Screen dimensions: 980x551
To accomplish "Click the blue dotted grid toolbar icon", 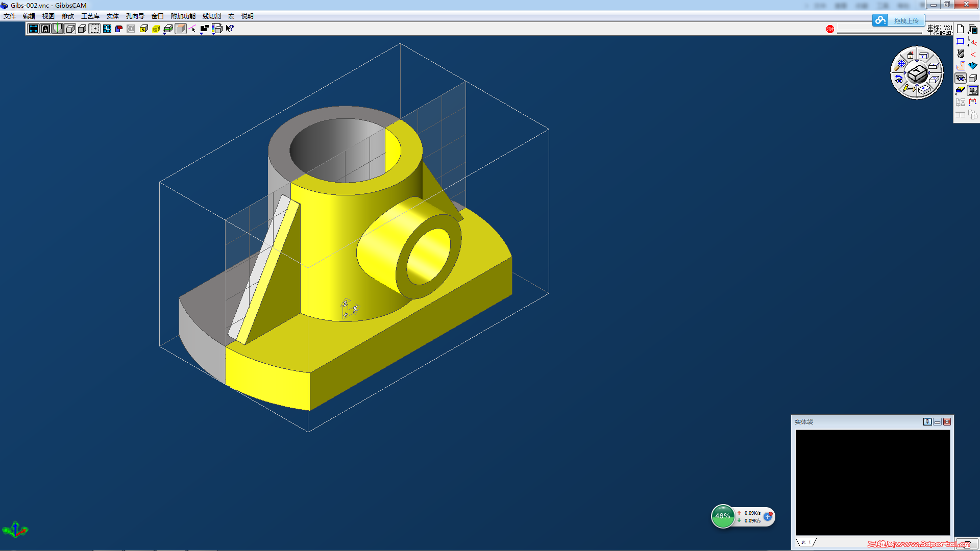I will [107, 29].
